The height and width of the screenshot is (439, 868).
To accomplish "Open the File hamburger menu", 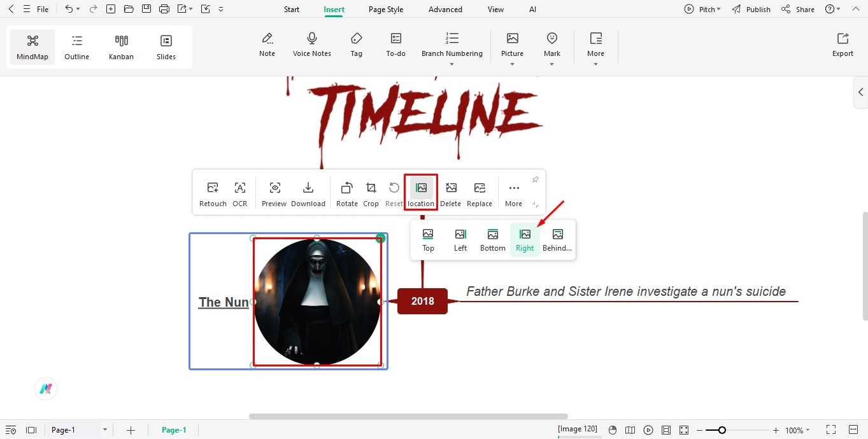I will tap(36, 9).
